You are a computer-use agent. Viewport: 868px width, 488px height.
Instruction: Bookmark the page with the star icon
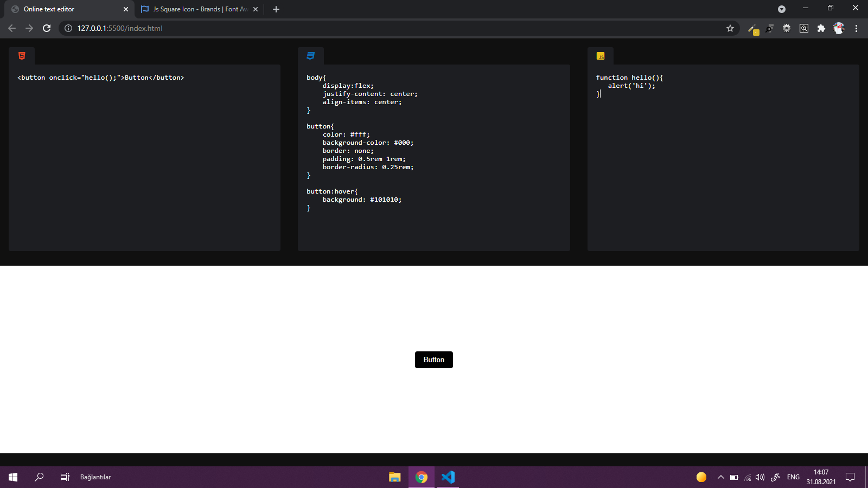730,28
